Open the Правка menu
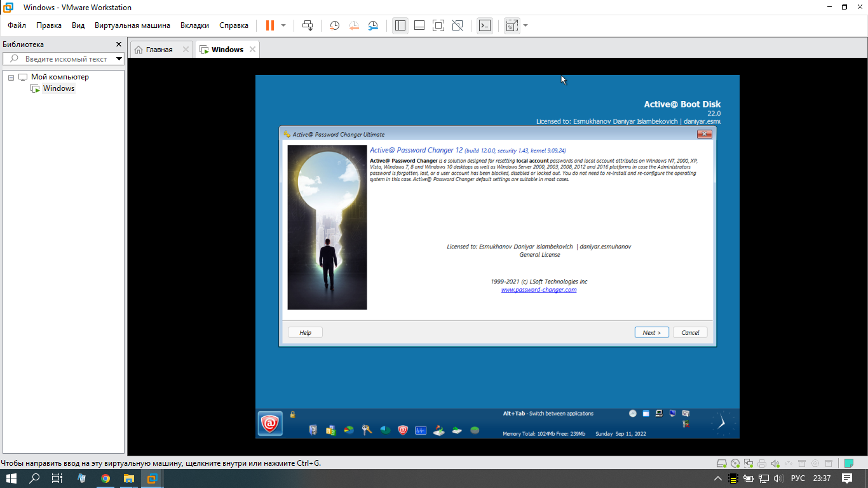Screen dimensions: 868x488 point(49,25)
